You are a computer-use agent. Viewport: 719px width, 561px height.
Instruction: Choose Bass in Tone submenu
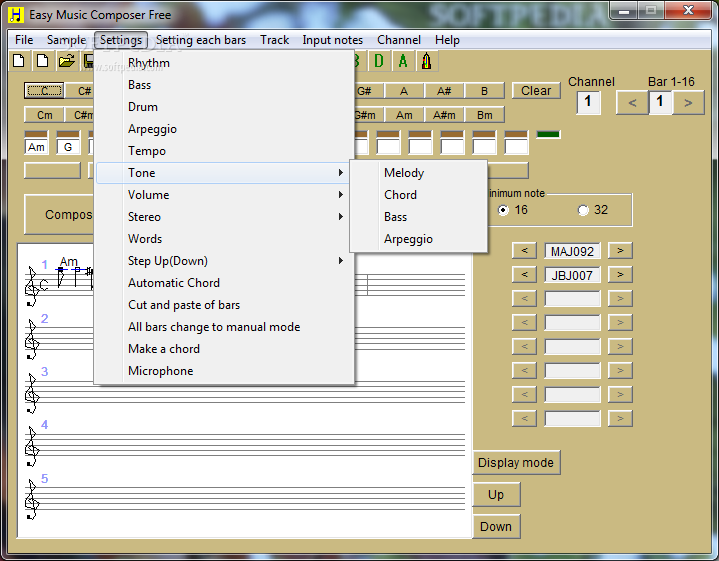click(x=418, y=217)
